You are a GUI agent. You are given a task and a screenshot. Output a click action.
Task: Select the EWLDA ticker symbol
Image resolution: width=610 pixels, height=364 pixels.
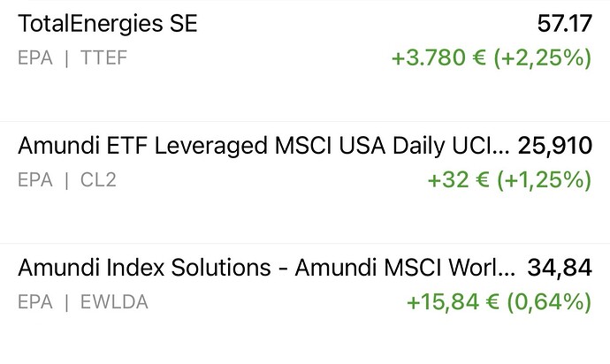tap(112, 303)
